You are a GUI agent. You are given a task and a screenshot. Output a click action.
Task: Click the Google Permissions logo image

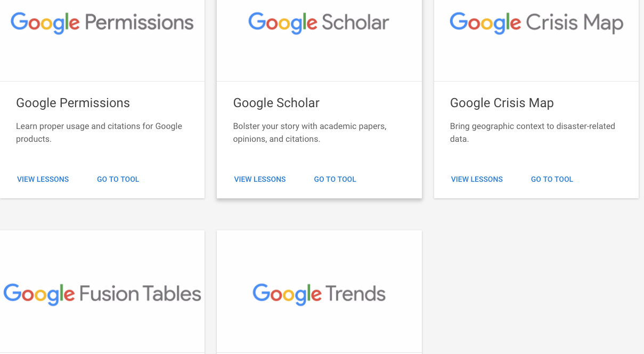(x=102, y=23)
